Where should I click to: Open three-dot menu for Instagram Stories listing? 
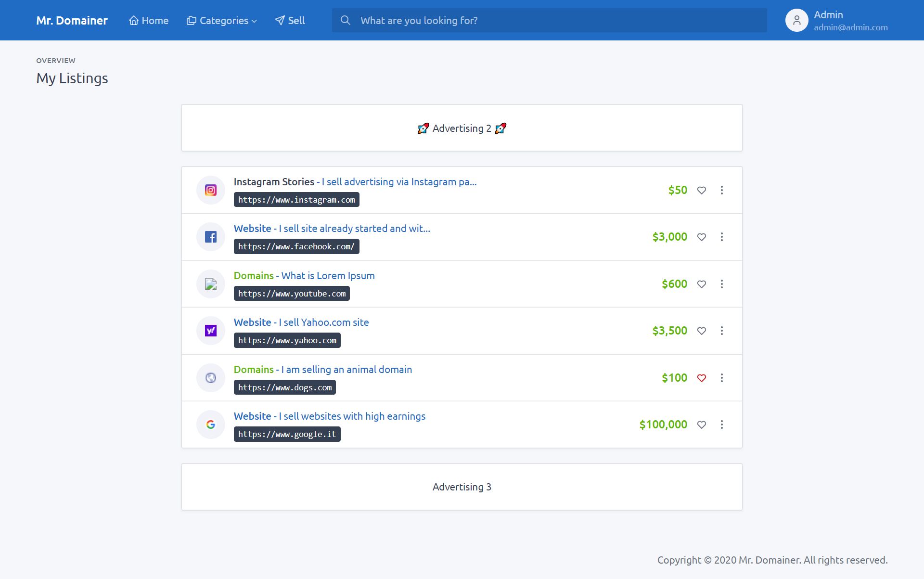point(721,190)
